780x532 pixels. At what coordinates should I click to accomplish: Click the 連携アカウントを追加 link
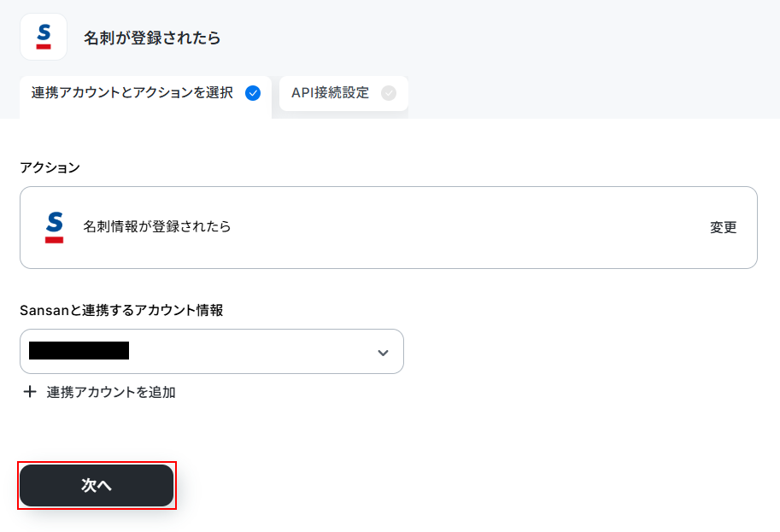110,392
